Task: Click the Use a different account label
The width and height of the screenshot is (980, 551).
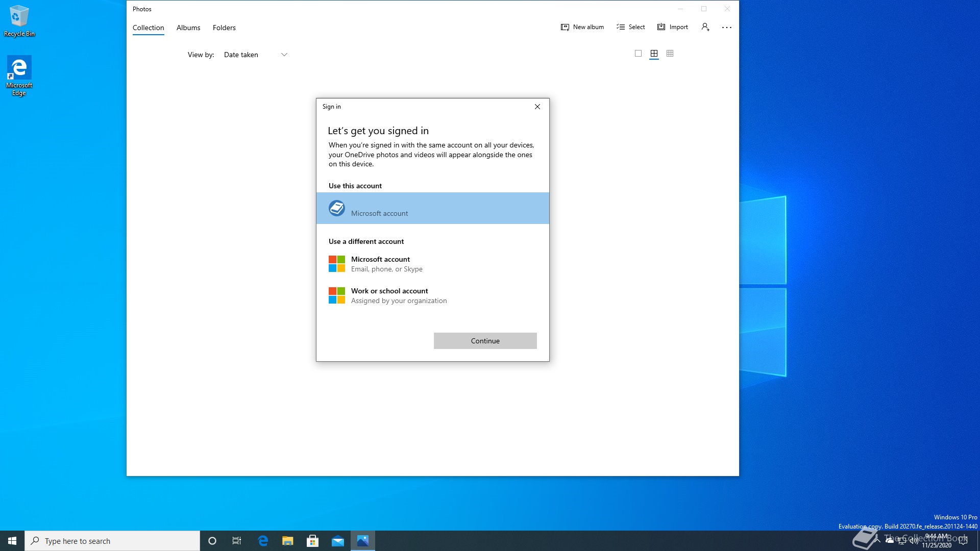Action: click(x=366, y=241)
